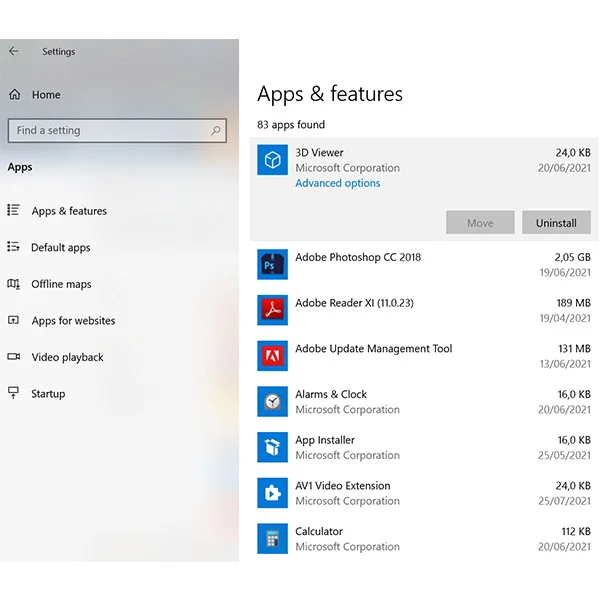Screen dimensions: 600x600
Task: Click the 112 KB size value
Action: pos(576,532)
